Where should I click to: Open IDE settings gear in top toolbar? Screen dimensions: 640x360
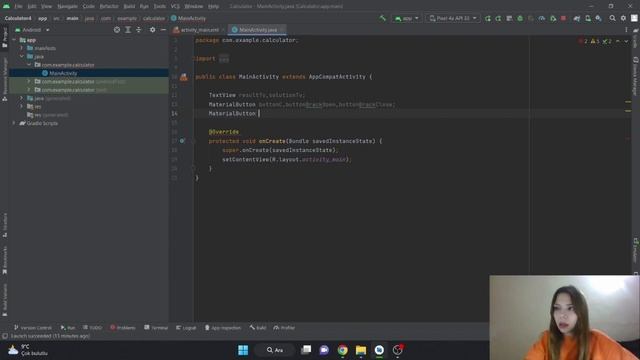[x=623, y=18]
